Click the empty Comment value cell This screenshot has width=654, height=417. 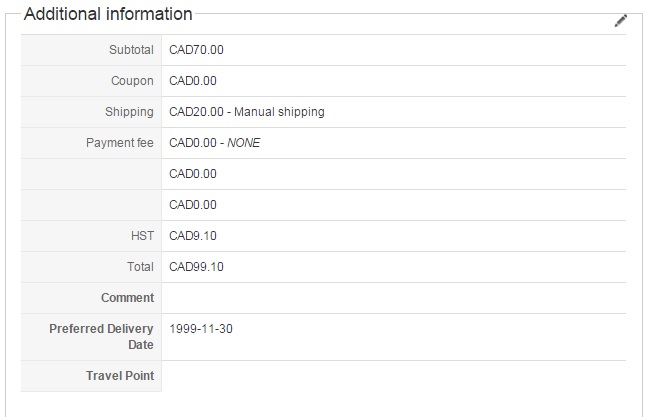pyautogui.click(x=394, y=298)
